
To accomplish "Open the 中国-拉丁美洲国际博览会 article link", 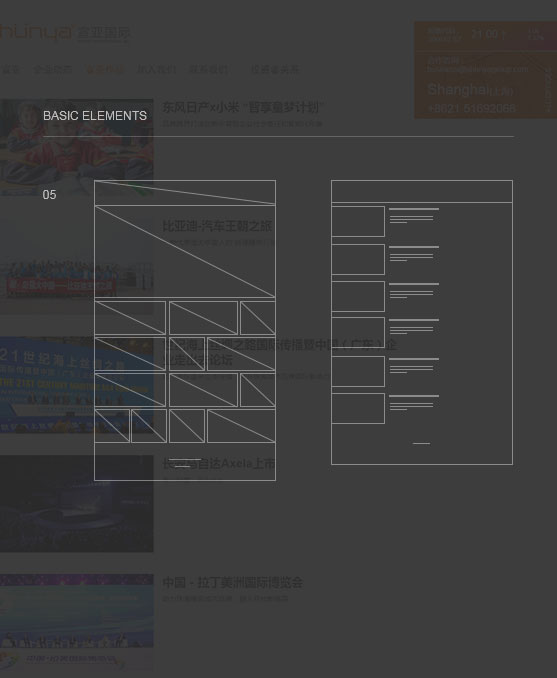I will click(233, 582).
